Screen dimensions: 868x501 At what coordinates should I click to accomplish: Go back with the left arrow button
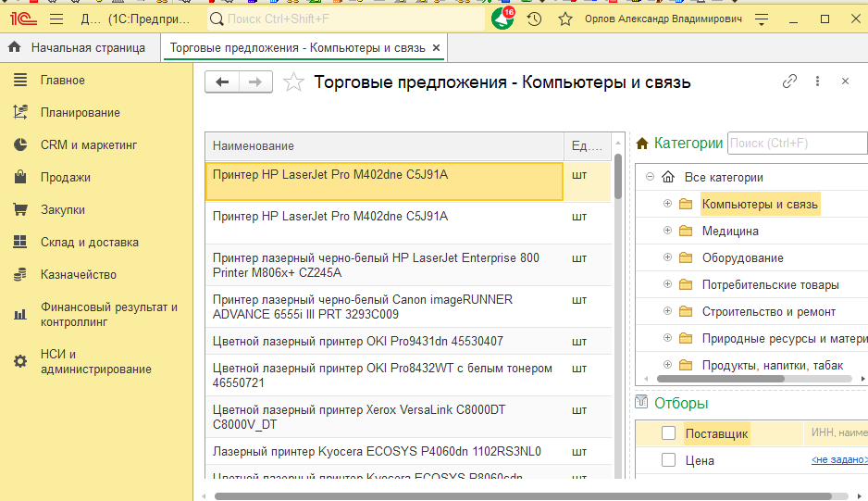tap(222, 82)
